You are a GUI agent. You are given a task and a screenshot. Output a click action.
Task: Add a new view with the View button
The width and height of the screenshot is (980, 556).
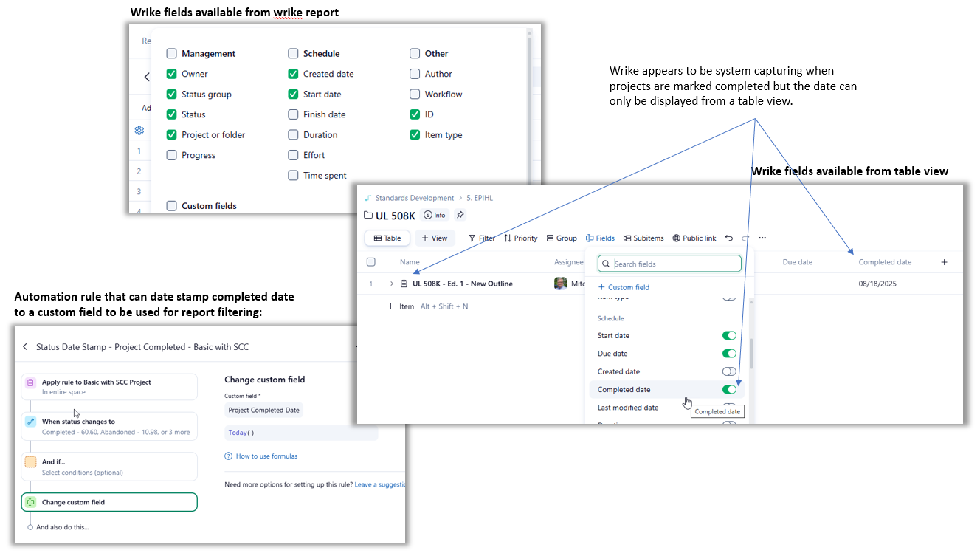coord(435,238)
